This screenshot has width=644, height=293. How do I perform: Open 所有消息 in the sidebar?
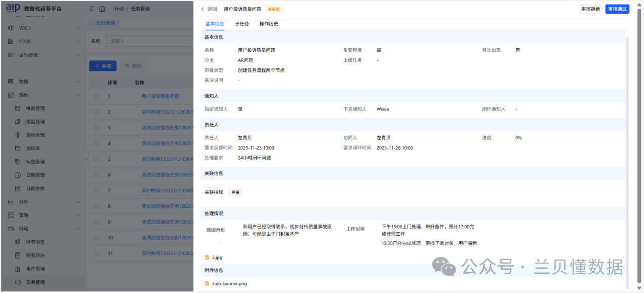click(x=35, y=242)
